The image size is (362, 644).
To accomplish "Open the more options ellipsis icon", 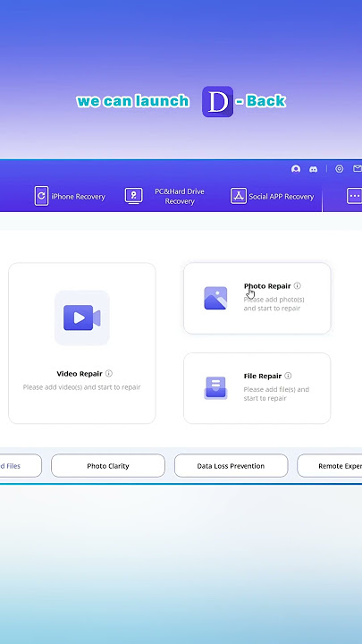I will (354, 196).
